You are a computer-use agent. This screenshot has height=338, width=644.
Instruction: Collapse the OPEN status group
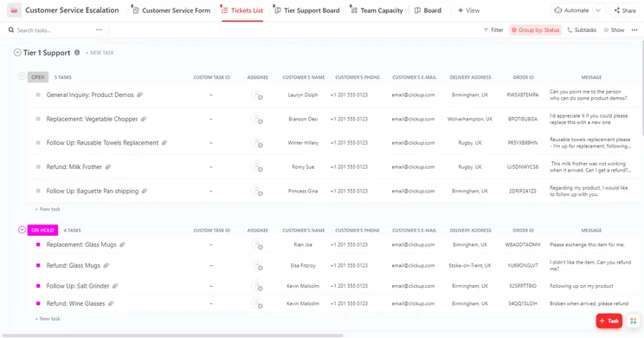(x=22, y=76)
